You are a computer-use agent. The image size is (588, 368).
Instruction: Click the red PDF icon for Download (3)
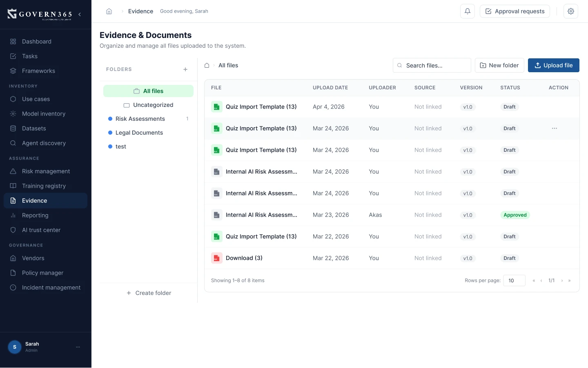click(216, 258)
